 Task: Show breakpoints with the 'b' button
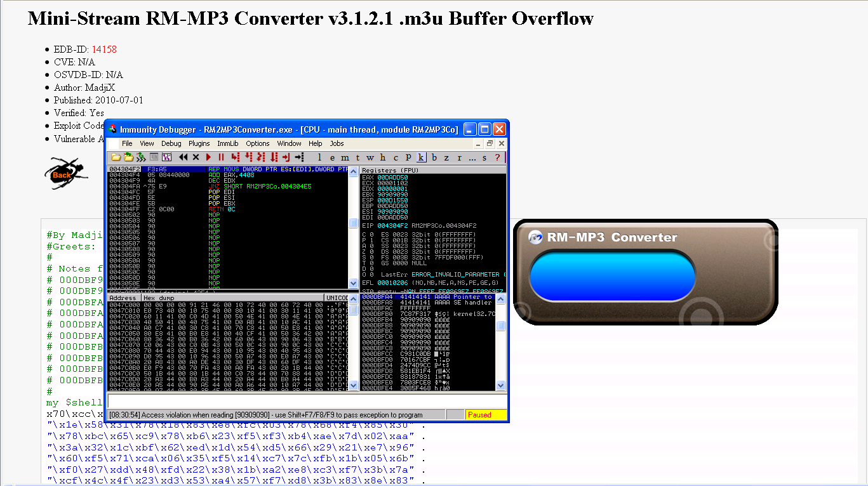point(434,157)
